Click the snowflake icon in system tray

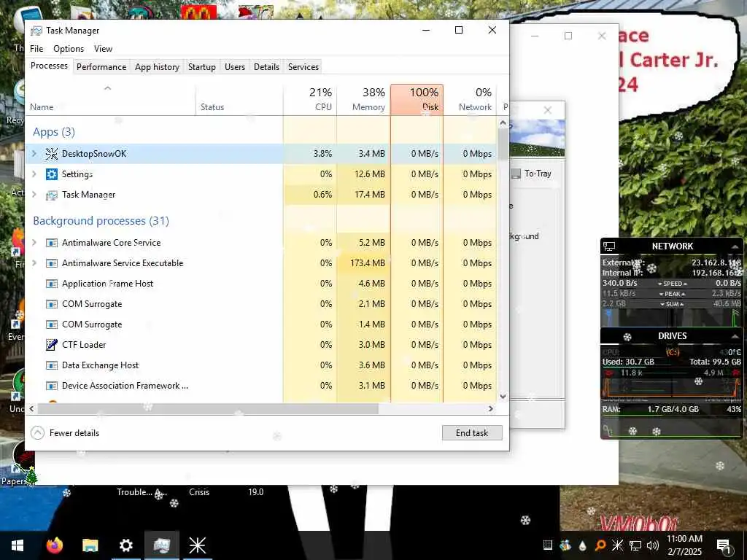click(x=617, y=545)
